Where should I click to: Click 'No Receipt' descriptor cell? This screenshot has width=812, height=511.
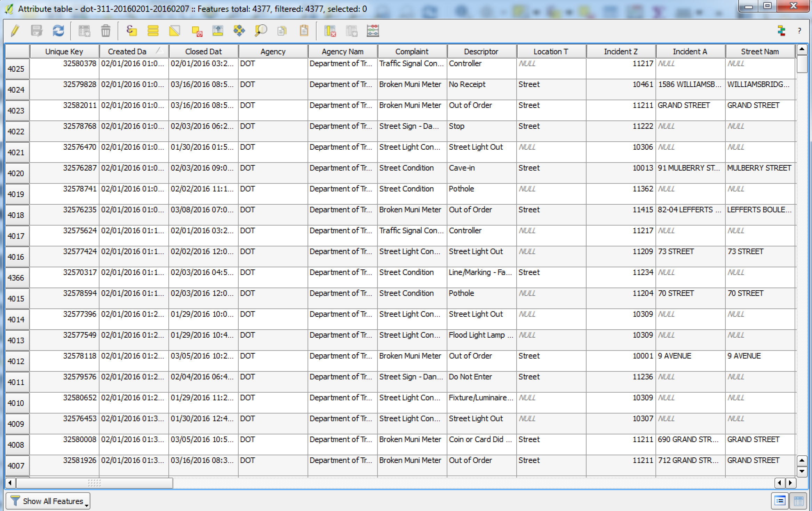[482, 89]
